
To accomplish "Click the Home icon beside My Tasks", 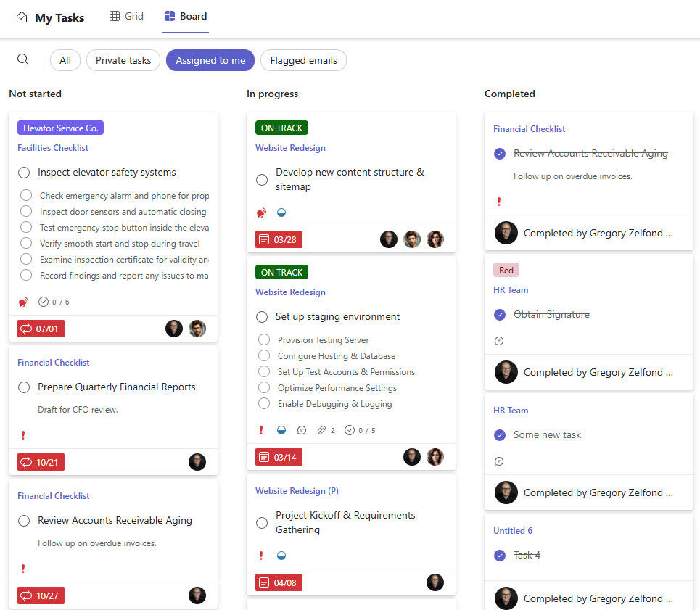I will pos(18,17).
